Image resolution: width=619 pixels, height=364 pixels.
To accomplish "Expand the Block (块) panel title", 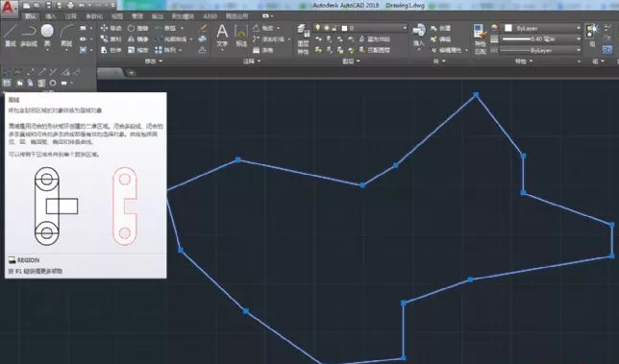I will tap(439, 61).
